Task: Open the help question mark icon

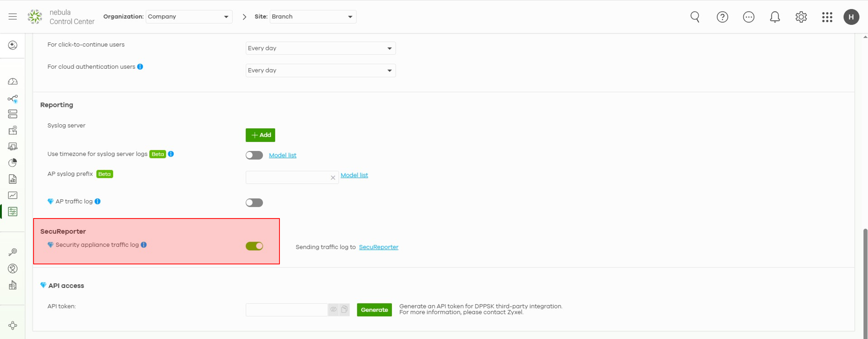Action: 722,17
